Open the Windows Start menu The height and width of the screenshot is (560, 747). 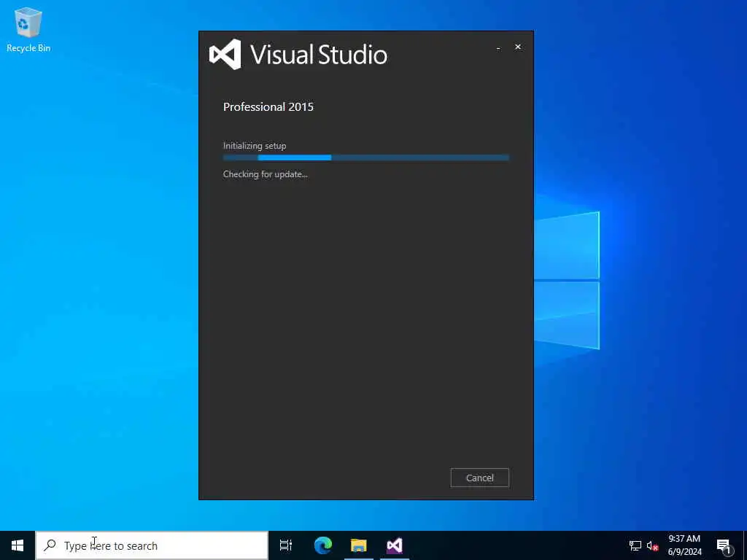coord(18,545)
